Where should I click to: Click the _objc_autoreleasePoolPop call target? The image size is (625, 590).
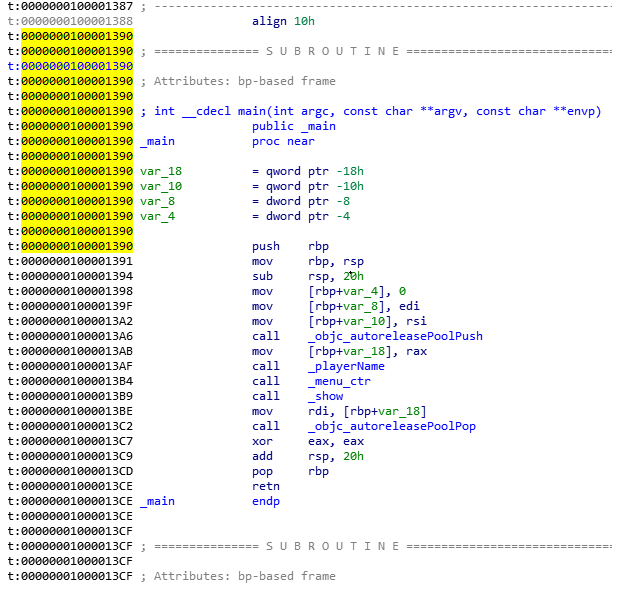392,426
